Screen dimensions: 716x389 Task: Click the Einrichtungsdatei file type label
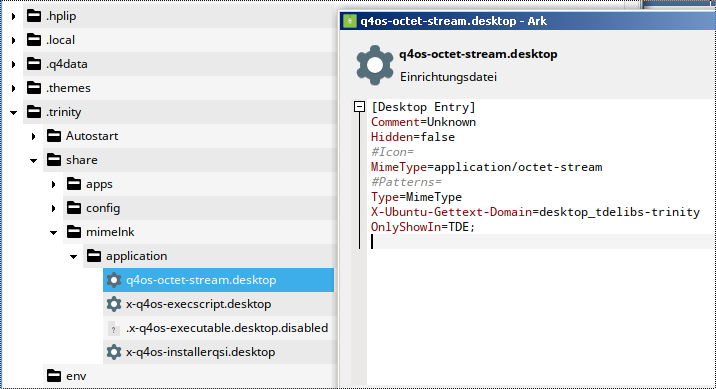[448, 77]
